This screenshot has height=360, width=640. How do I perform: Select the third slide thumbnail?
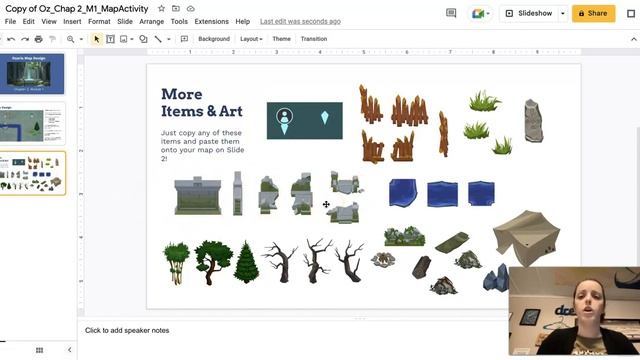click(33, 173)
